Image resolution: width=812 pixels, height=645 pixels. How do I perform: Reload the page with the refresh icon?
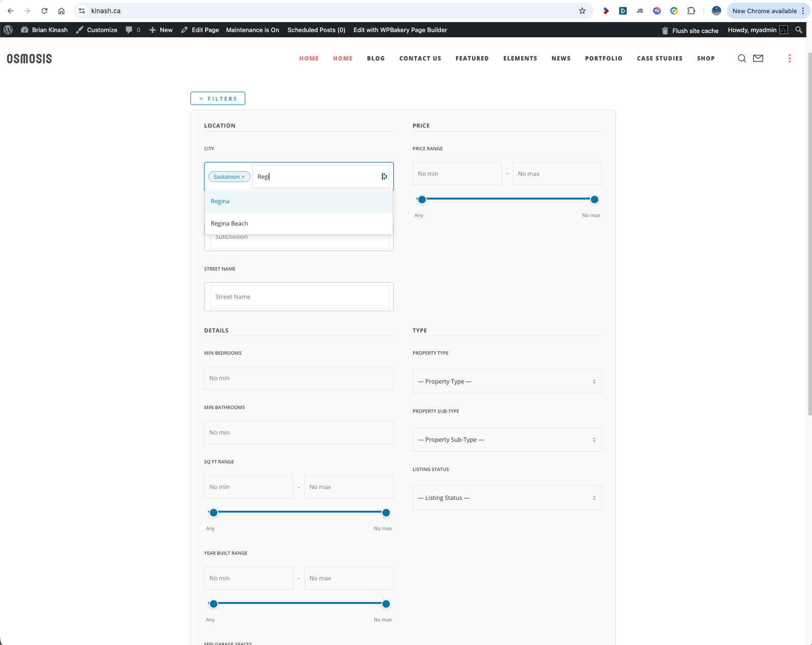point(44,11)
